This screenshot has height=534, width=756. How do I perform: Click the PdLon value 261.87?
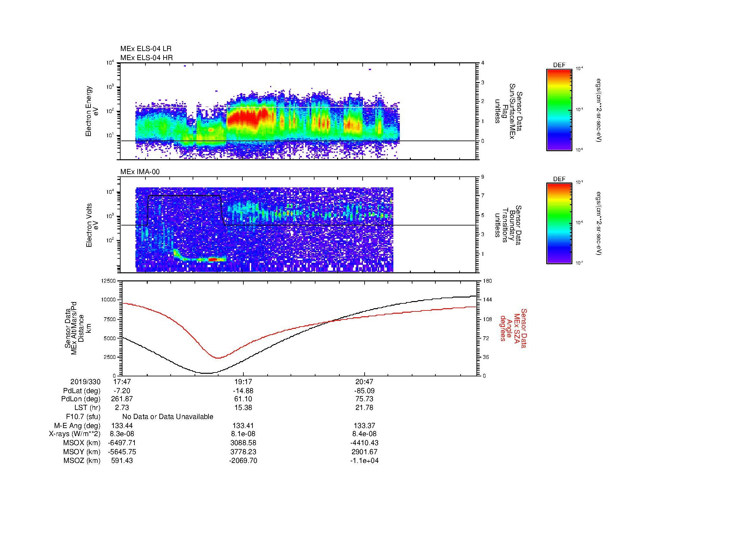tap(122, 399)
